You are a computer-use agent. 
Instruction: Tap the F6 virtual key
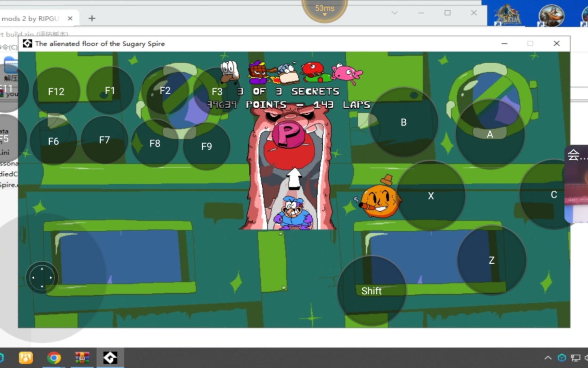coord(53,141)
